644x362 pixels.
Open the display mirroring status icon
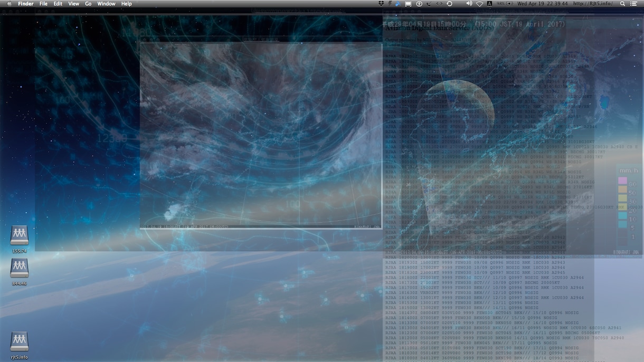click(x=408, y=4)
